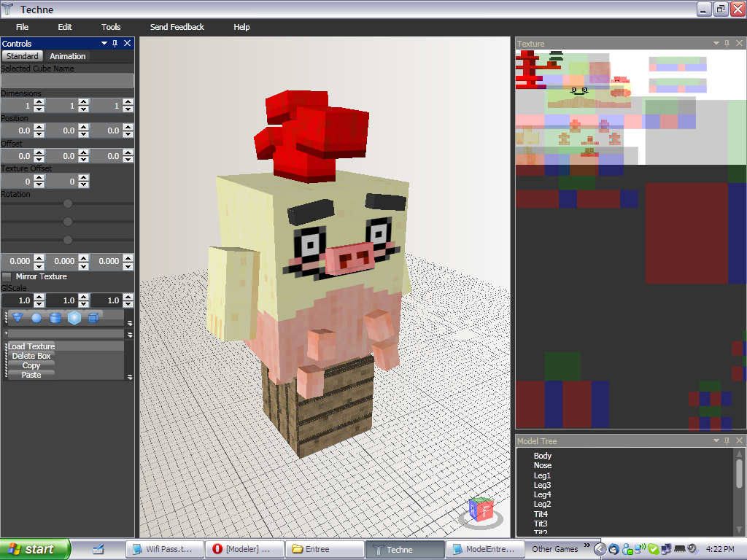Image resolution: width=747 pixels, height=560 pixels.
Task: Open the File menu
Action: [22, 27]
